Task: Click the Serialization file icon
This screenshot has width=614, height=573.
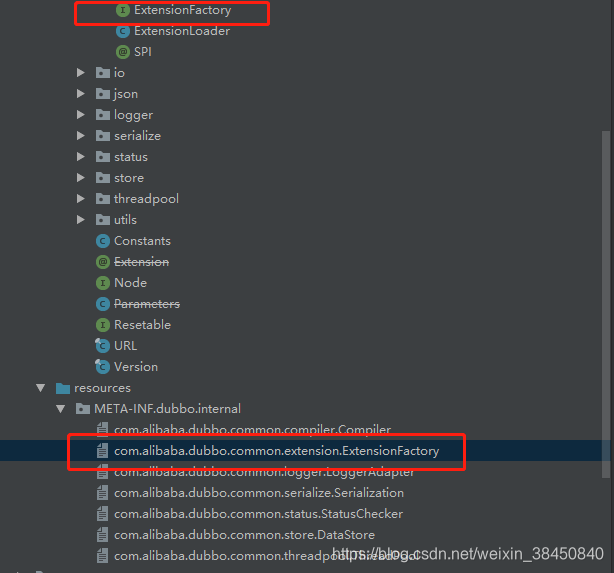Action: click(103, 493)
